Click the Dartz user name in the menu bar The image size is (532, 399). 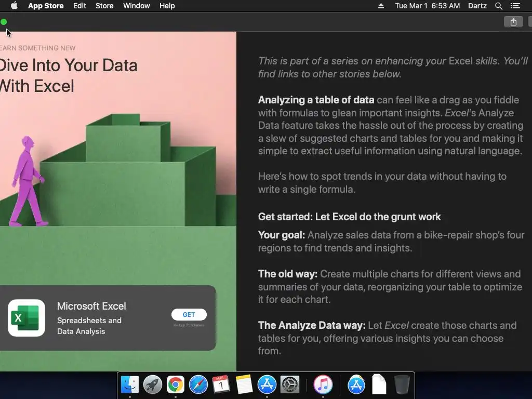pos(477,6)
